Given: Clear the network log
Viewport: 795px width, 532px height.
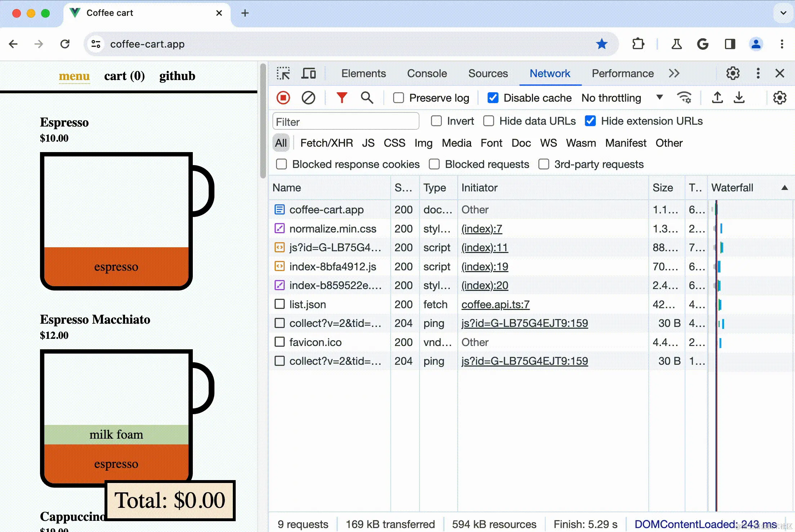Looking at the screenshot, I should 308,98.
